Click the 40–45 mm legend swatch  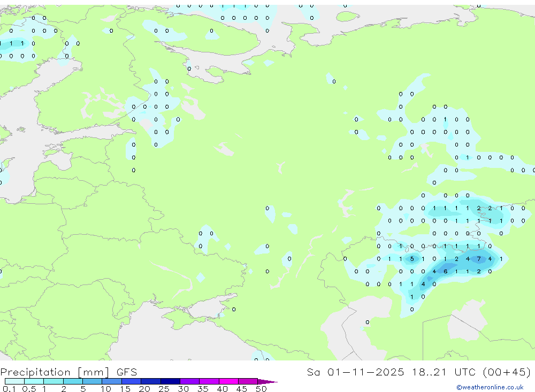[228, 381]
